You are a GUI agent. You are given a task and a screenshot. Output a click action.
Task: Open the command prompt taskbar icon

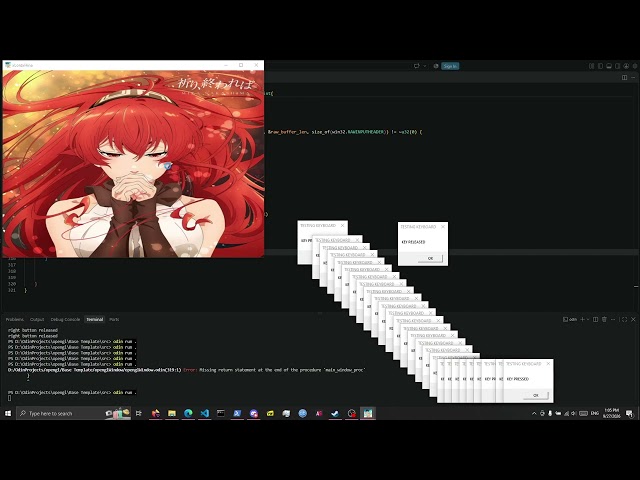click(221, 413)
